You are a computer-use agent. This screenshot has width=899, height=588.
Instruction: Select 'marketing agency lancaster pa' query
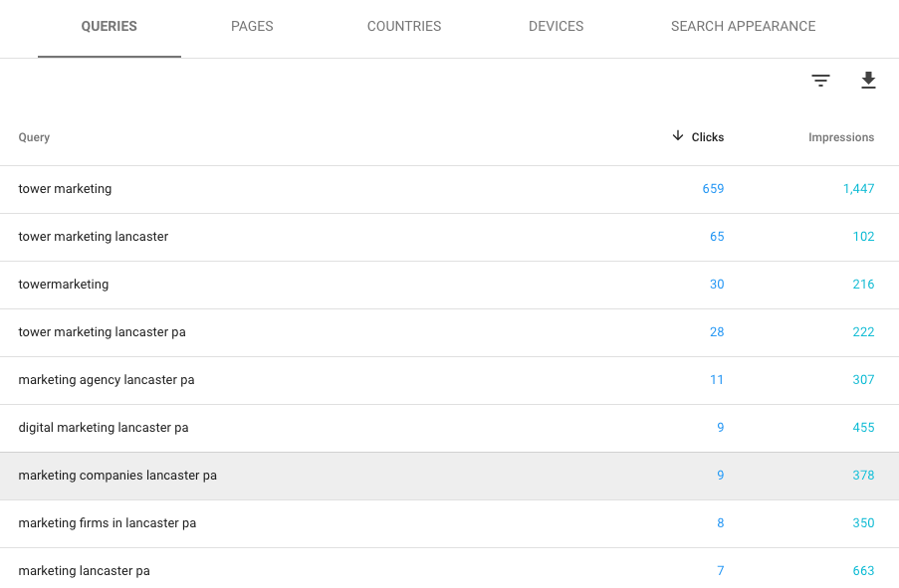pyautogui.click(x=107, y=379)
